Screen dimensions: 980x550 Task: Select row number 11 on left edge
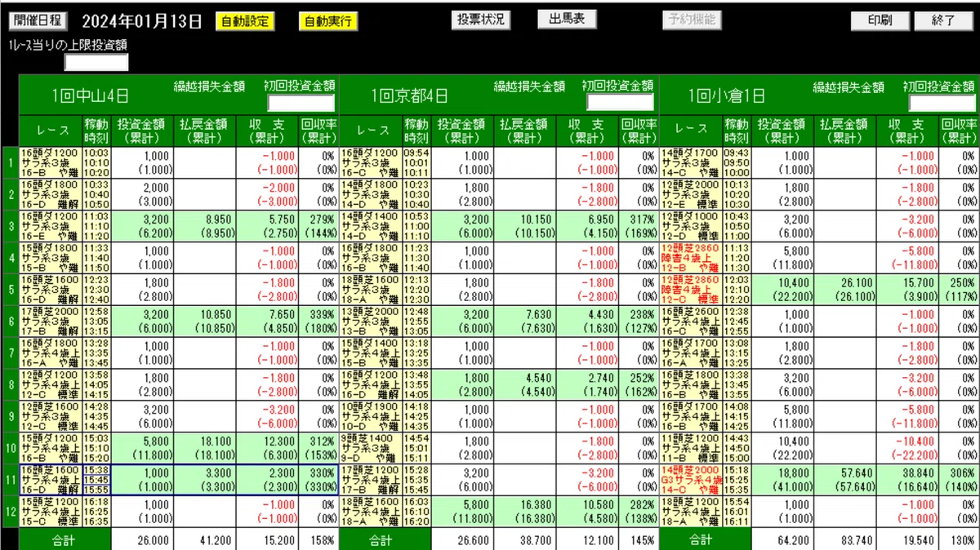coord(10,480)
